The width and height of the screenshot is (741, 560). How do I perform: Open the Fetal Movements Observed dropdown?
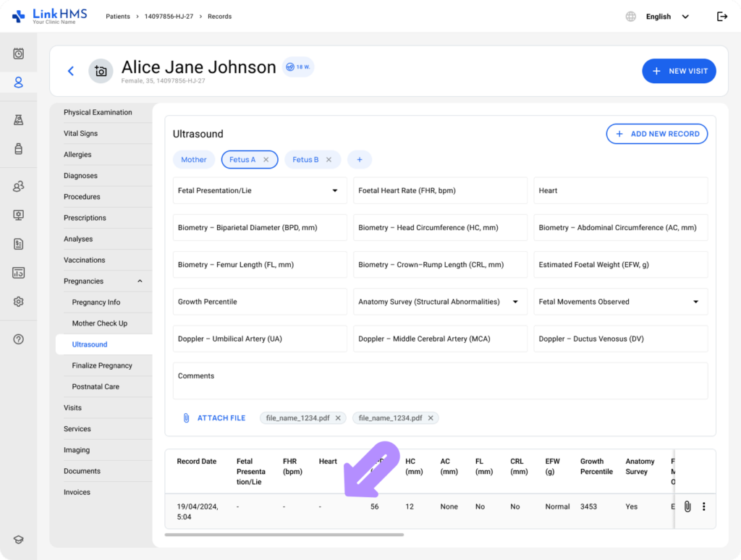pos(695,302)
